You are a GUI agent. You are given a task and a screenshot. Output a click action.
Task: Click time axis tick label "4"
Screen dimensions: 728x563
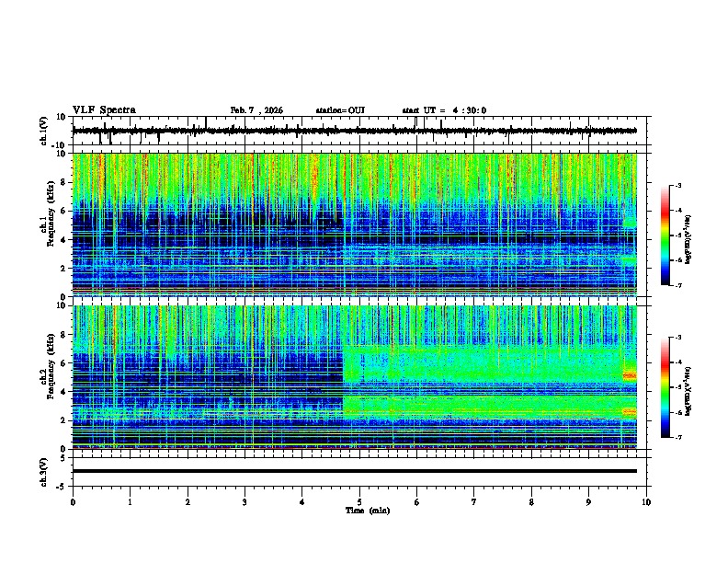(x=302, y=502)
